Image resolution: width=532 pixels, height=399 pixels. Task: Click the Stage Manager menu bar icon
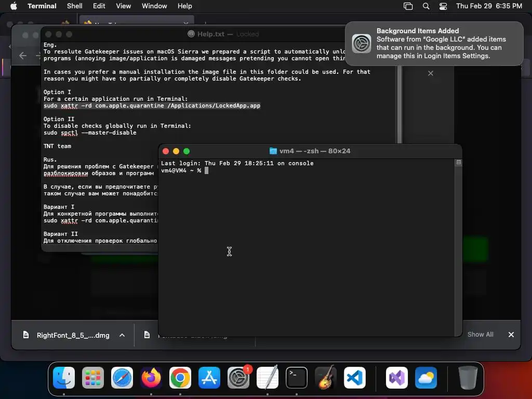[408, 6]
